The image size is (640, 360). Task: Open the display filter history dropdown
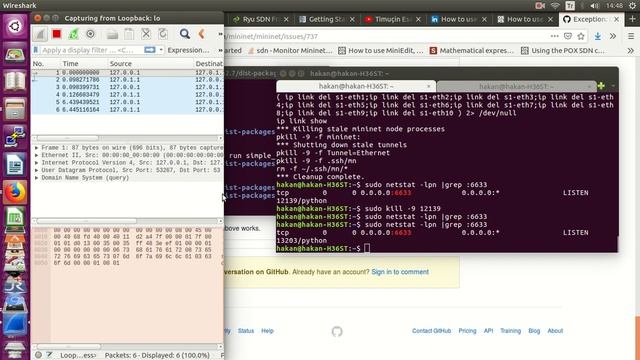tap(161, 50)
